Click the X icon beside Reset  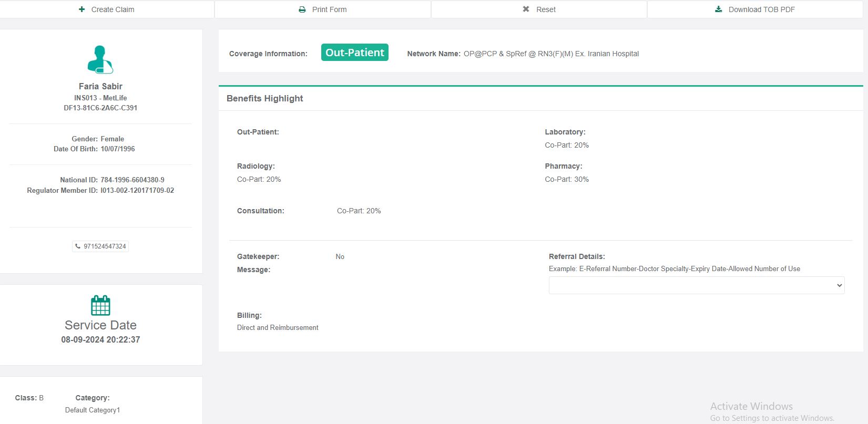click(526, 9)
